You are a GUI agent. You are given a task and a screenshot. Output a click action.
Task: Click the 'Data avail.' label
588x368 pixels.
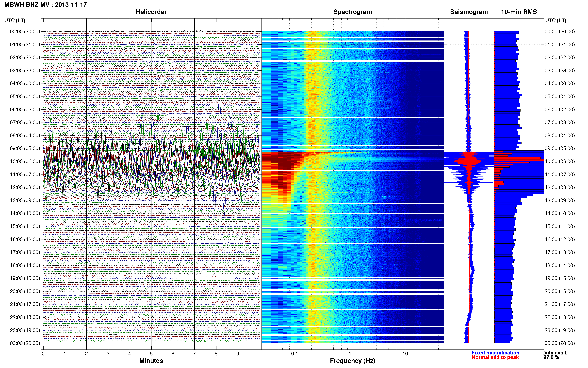point(555,353)
